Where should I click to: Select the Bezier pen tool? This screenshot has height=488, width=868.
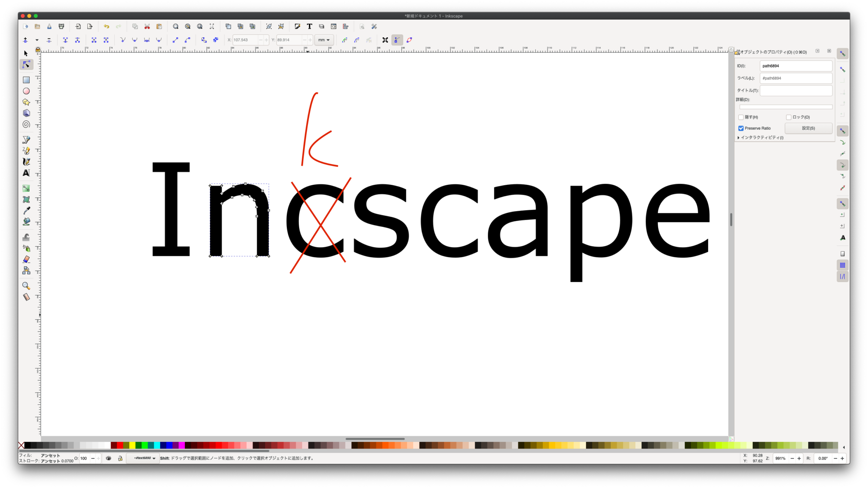(x=26, y=139)
